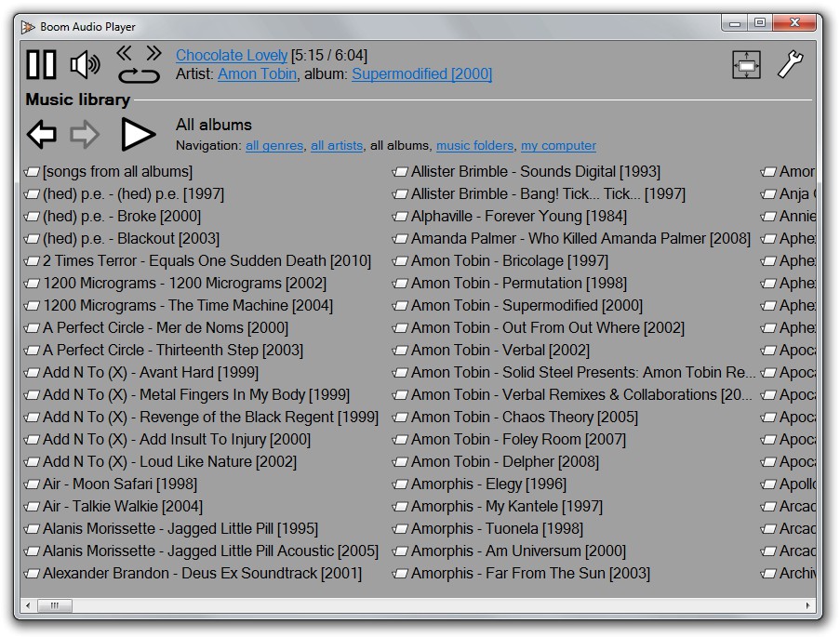Viewport: 840px width, 637px height.
Task: Navigate to all artists
Action: point(337,145)
